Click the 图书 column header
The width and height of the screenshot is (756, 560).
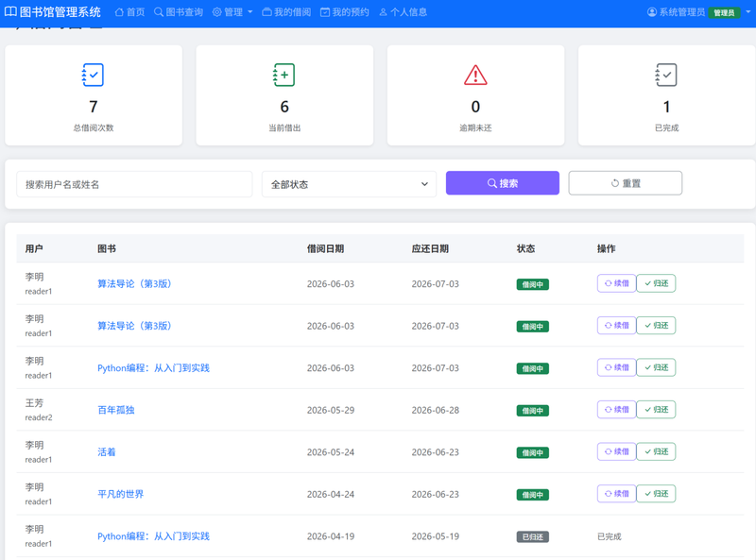(107, 248)
